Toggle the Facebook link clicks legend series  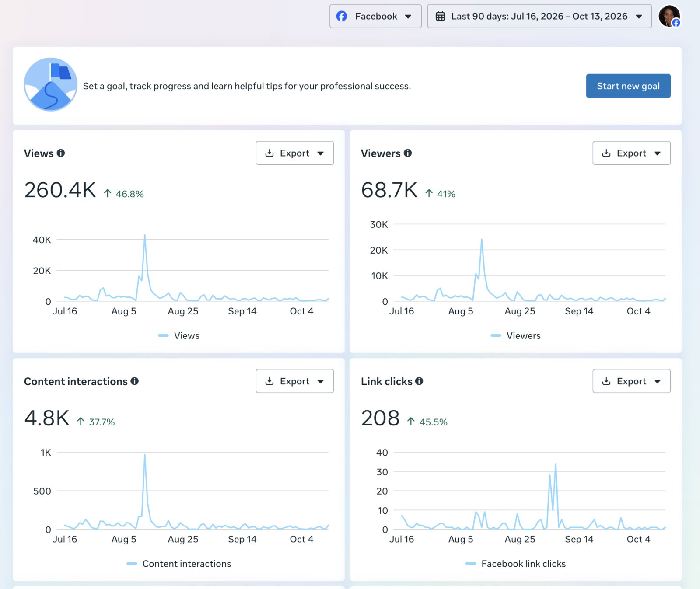[x=515, y=564]
